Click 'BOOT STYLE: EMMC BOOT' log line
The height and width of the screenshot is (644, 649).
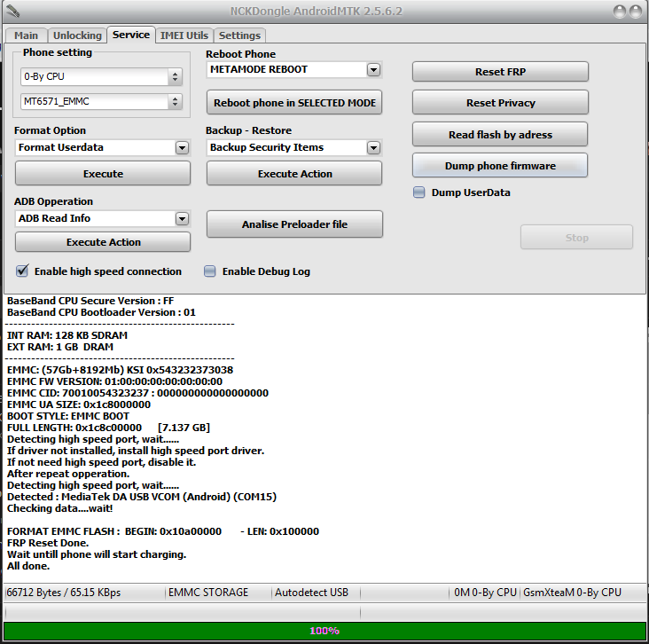pos(68,416)
